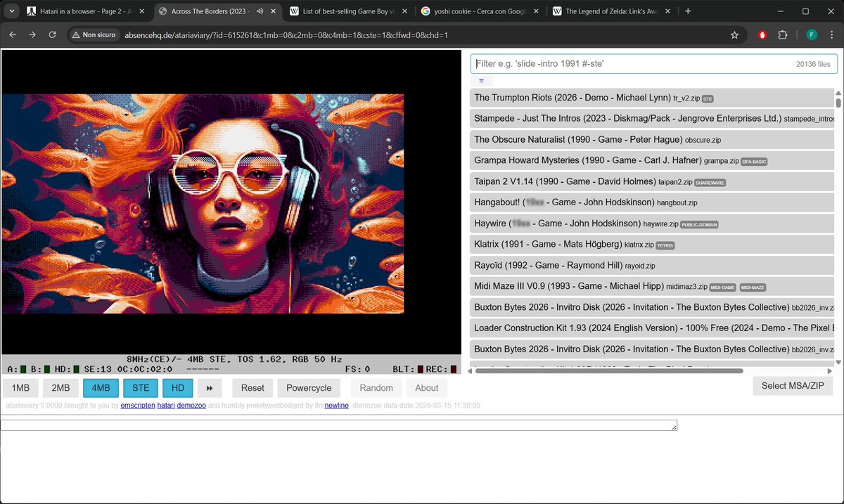844x504 pixels.
Task: Focus the file filter input field
Action: coord(655,63)
